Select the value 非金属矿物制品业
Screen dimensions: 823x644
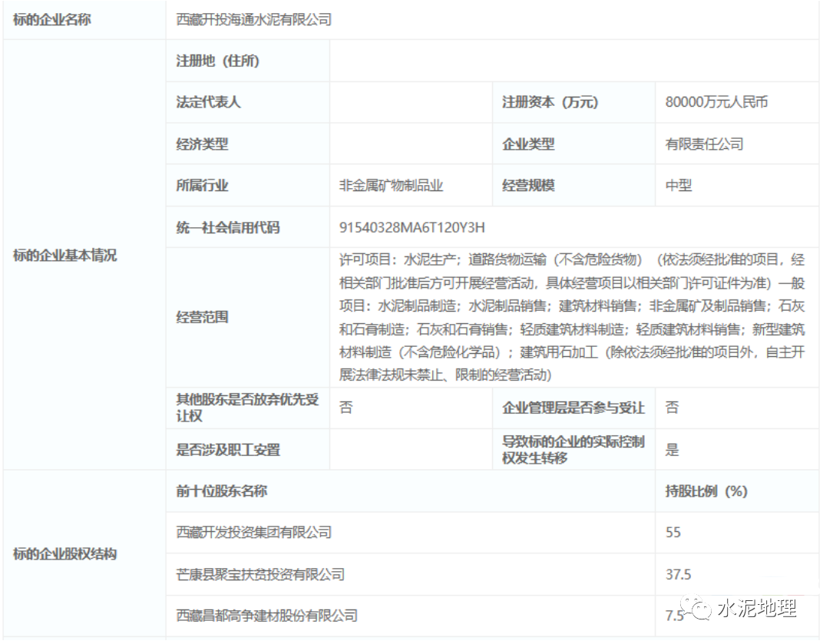tap(391, 185)
